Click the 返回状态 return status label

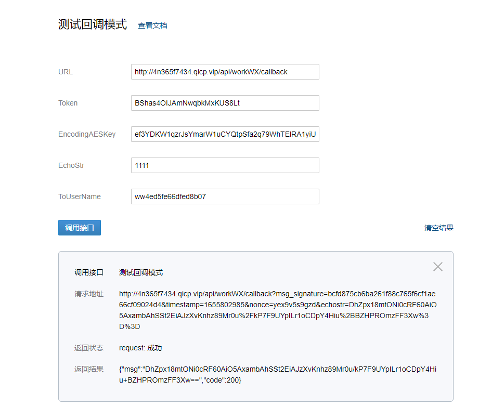pyautogui.click(x=89, y=348)
